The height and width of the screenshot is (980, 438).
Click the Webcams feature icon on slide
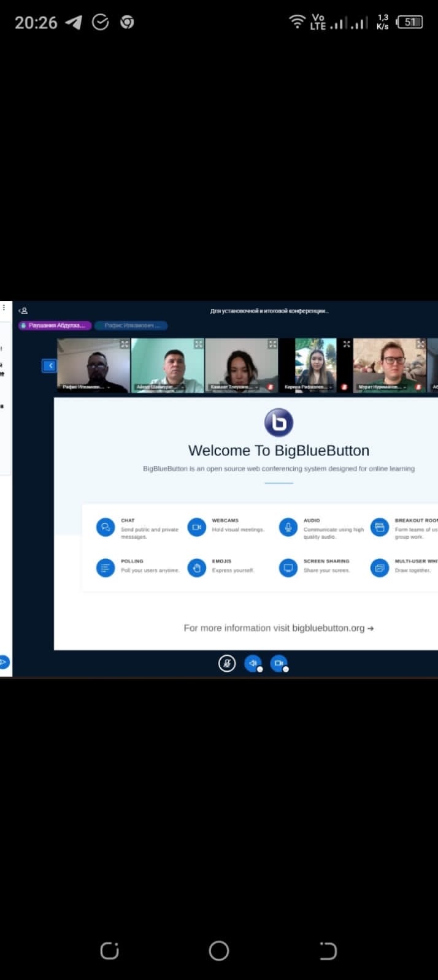pos(196,527)
